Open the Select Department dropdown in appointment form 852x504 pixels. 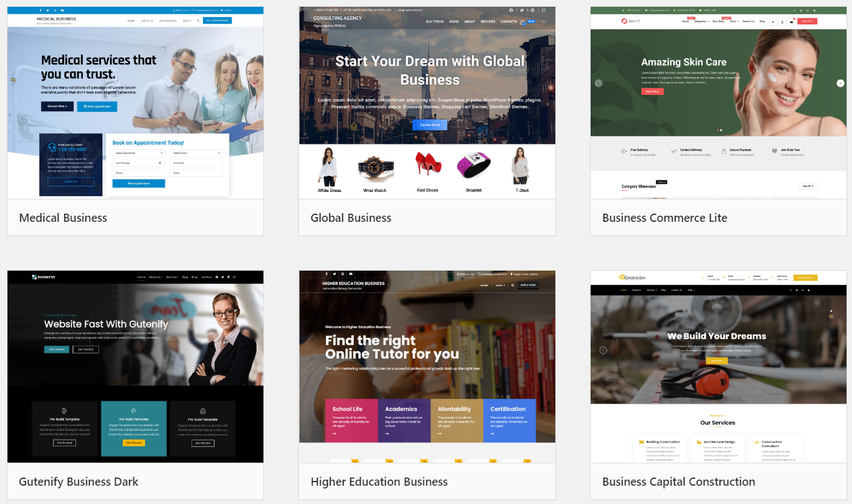[x=138, y=153]
